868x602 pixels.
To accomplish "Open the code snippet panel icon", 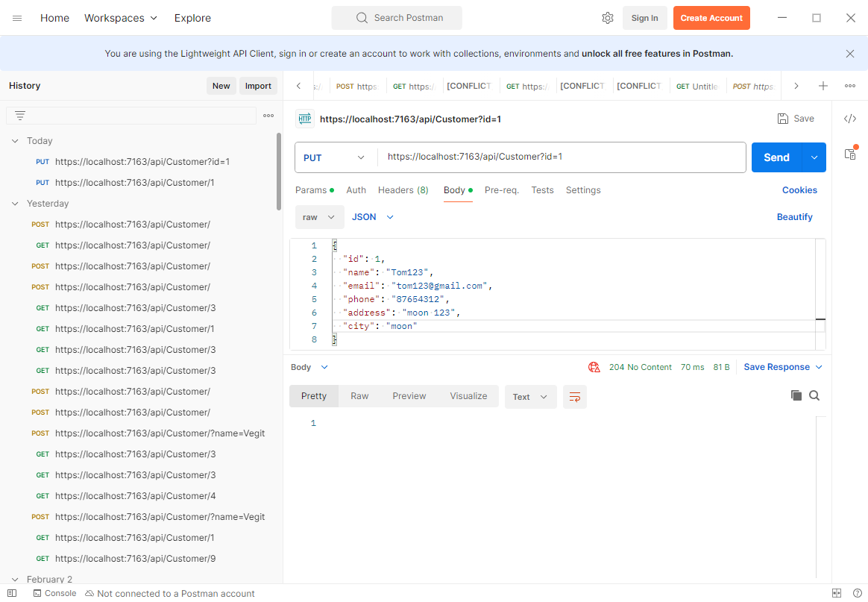I will pyautogui.click(x=849, y=119).
